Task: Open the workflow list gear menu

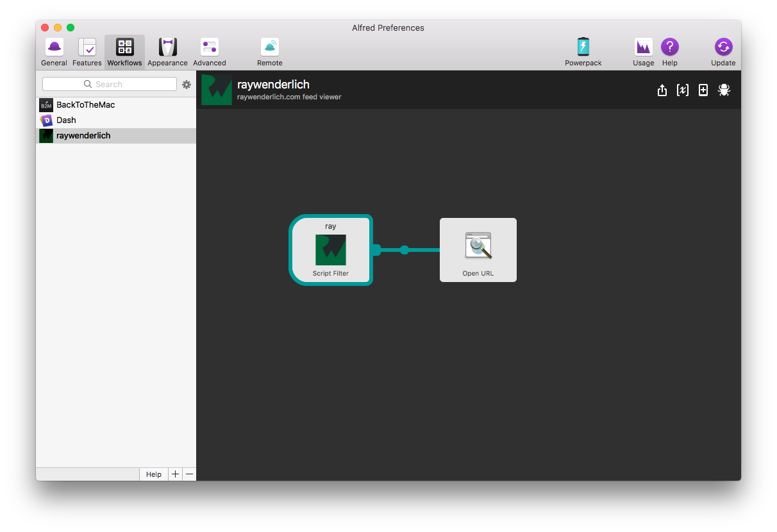Action: pyautogui.click(x=187, y=85)
